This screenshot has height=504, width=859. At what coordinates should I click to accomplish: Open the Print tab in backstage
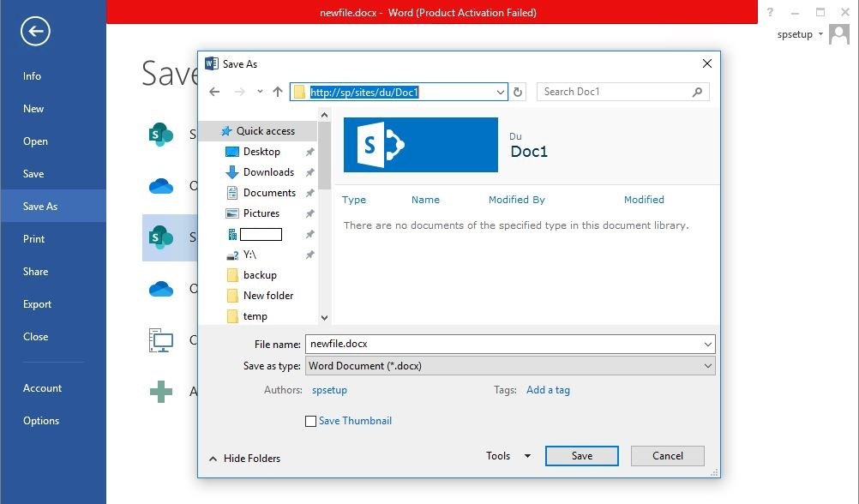point(33,239)
